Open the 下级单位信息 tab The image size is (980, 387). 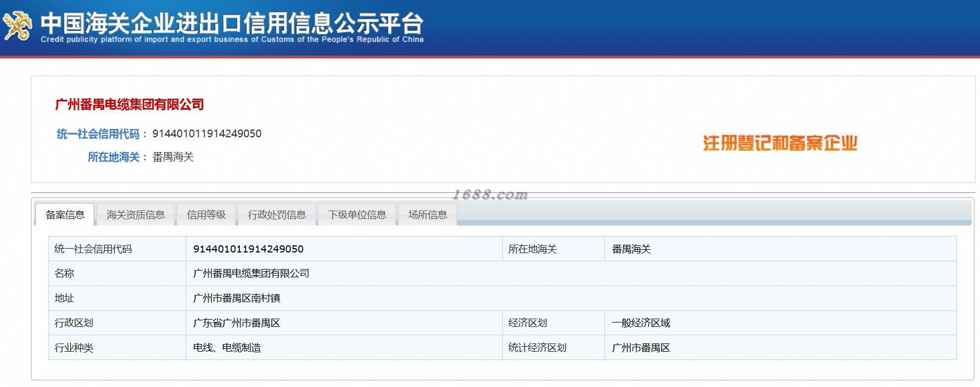[357, 214]
